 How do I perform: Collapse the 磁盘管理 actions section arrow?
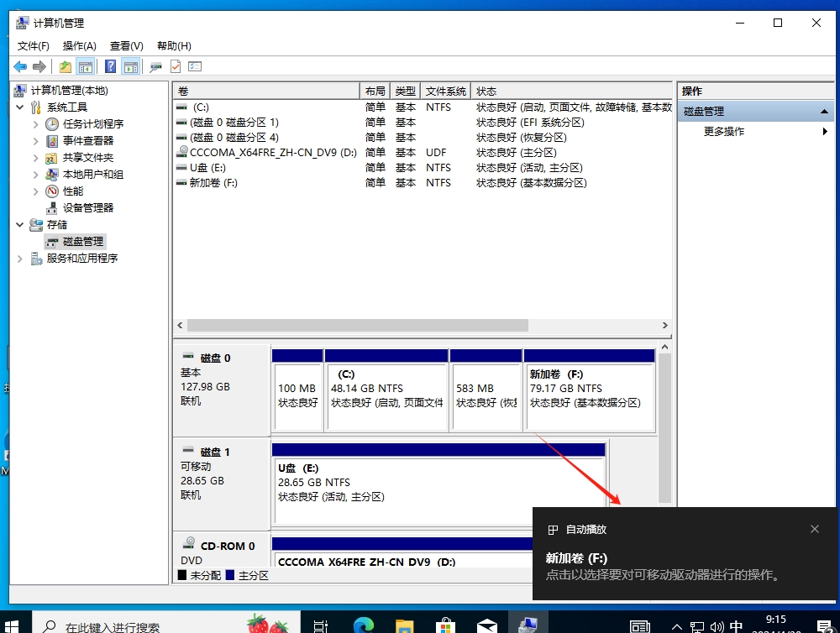824,112
